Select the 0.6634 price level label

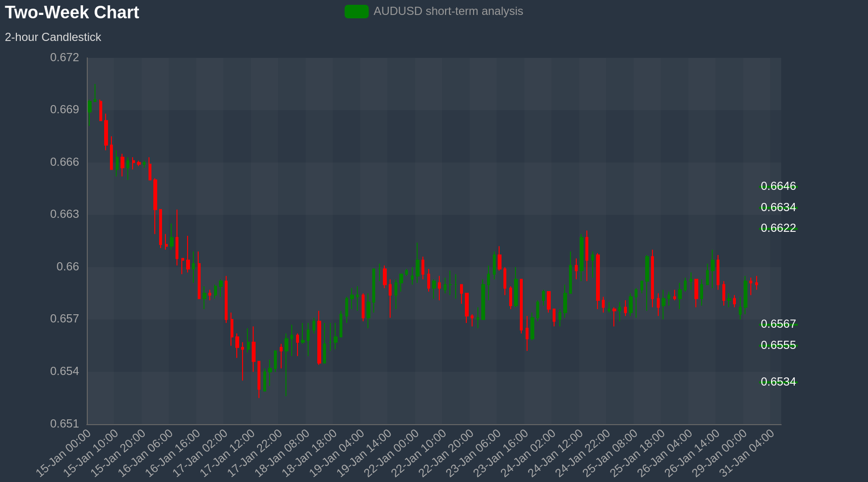tap(778, 207)
